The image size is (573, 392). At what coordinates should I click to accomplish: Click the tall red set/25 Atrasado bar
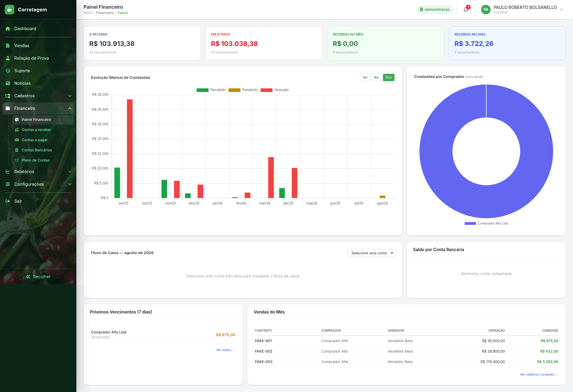(130, 149)
